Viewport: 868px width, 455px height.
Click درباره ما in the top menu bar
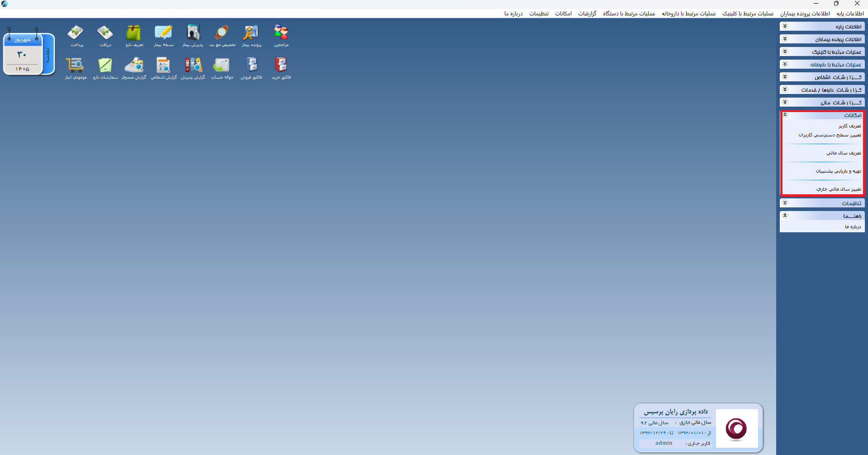point(513,14)
